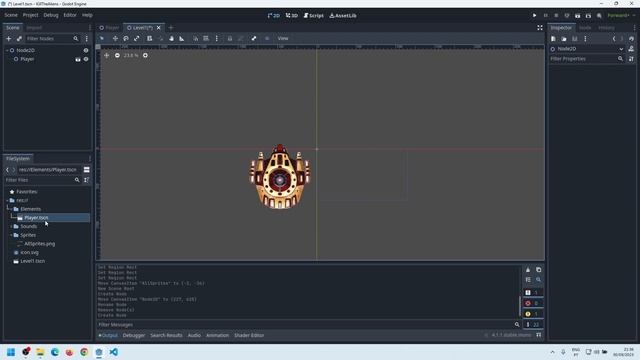Click the Run Current Scene clapper icon
The image size is (640, 360).
pos(578,16)
